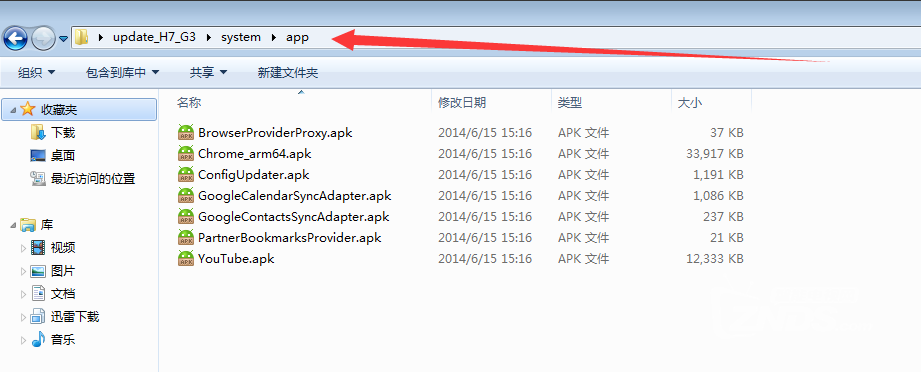Image resolution: width=921 pixels, height=372 pixels.
Task: Select the file name BrowserProviderProxy.apk
Action: point(275,133)
